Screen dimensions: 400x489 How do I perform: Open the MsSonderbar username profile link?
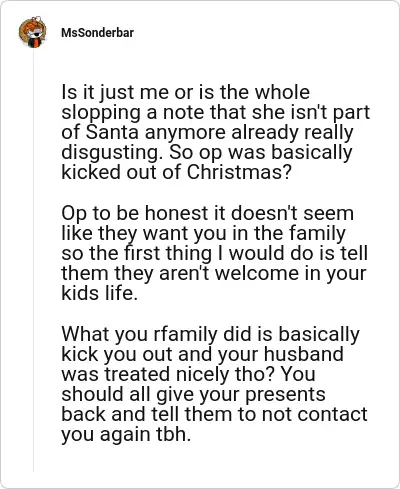tap(97, 33)
